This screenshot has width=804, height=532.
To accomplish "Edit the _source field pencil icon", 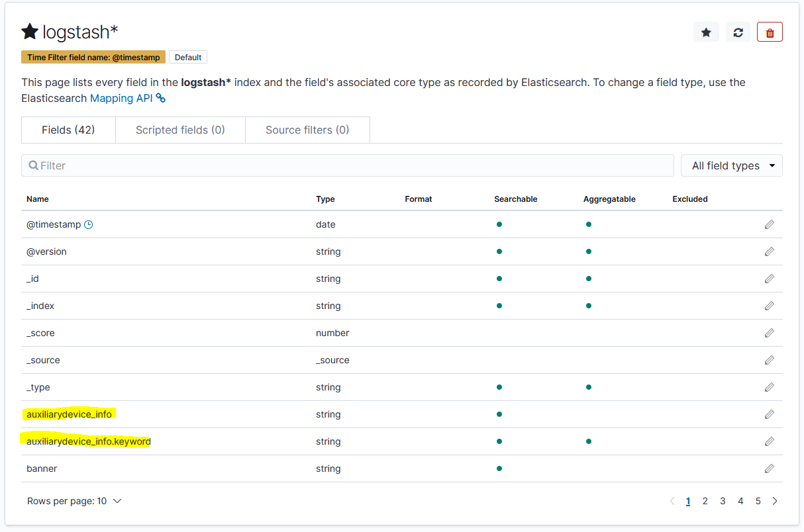I will (x=769, y=360).
